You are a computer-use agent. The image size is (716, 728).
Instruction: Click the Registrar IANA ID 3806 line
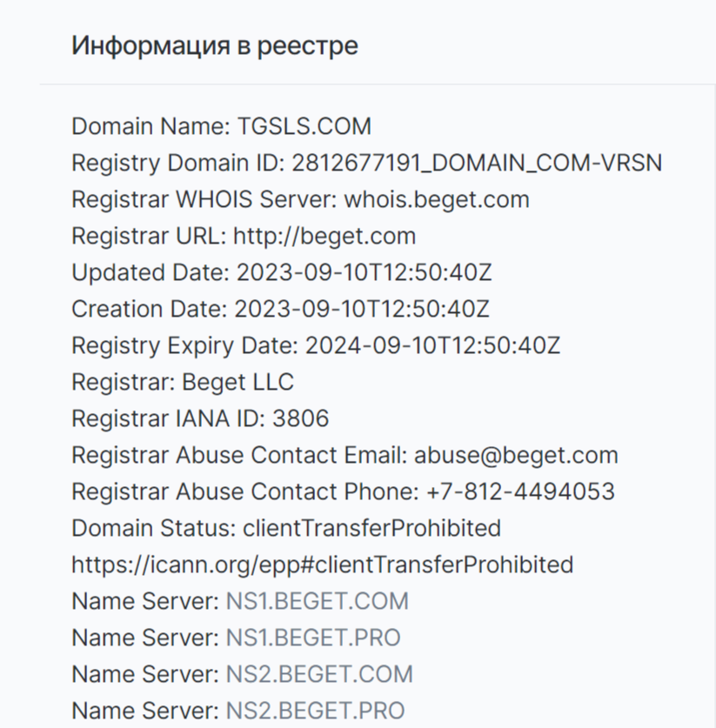(x=200, y=418)
